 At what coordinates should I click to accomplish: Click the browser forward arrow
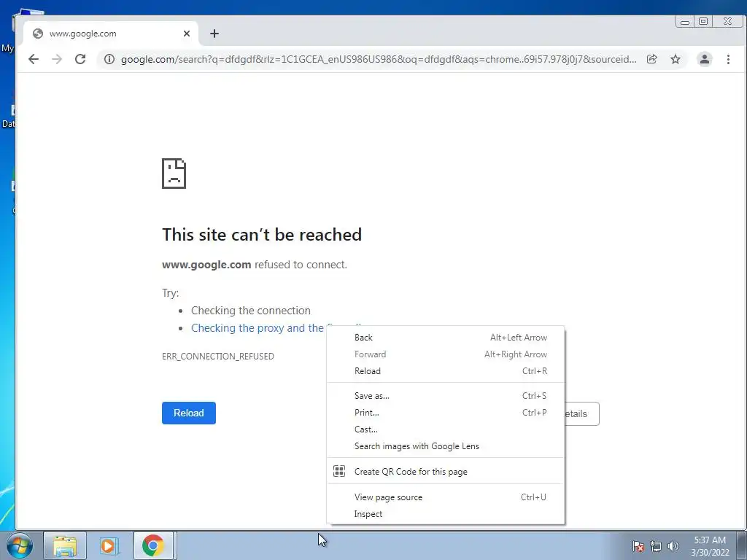point(57,59)
